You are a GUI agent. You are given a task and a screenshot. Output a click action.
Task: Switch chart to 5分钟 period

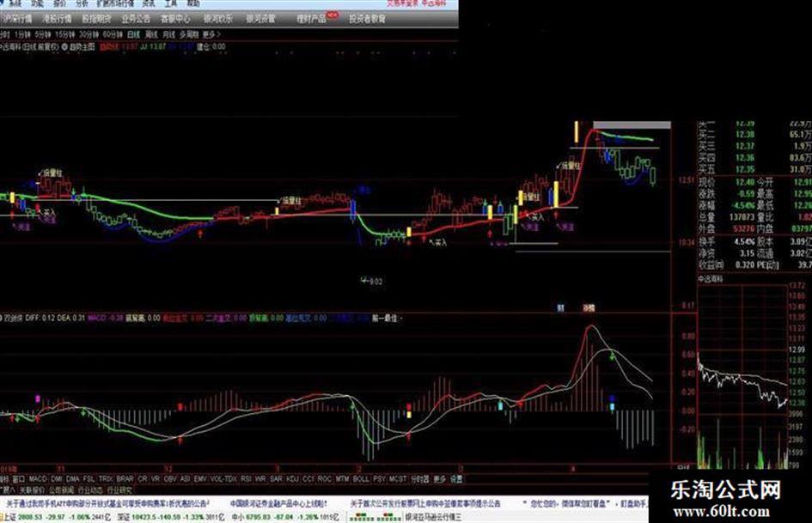[x=42, y=34]
